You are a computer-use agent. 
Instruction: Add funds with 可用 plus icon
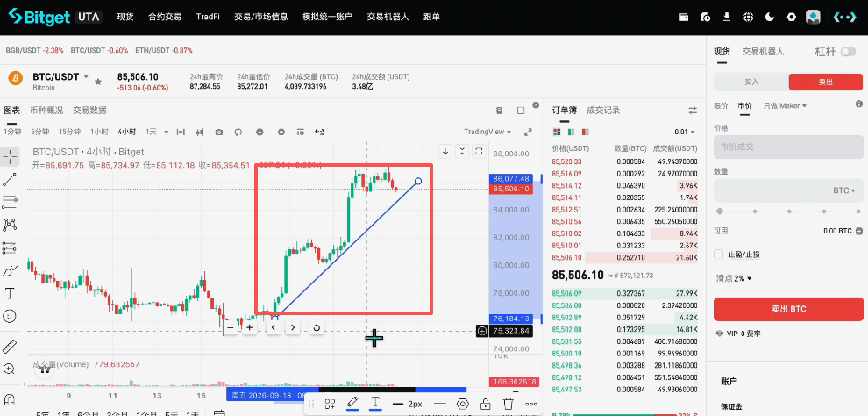(x=859, y=231)
